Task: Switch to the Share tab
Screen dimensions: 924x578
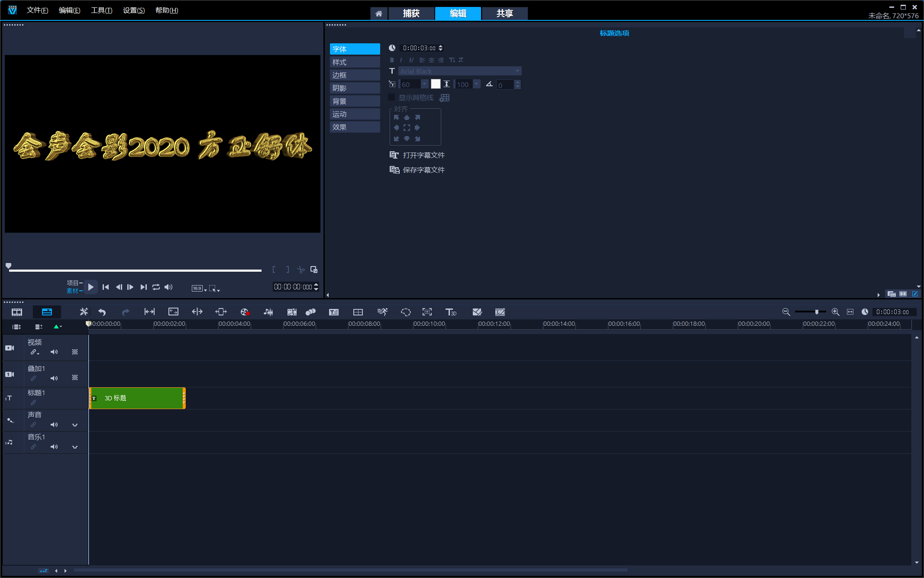Action: tap(505, 13)
